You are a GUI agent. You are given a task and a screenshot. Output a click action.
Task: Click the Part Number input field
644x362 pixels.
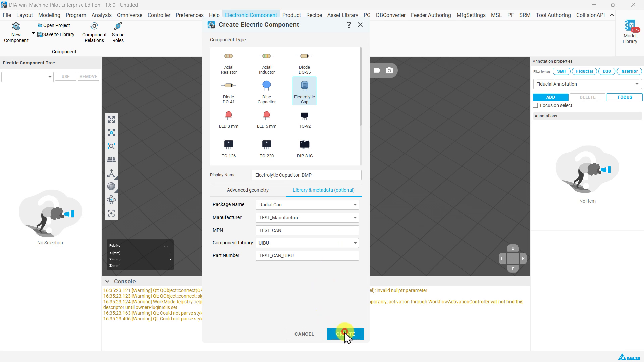point(307,256)
